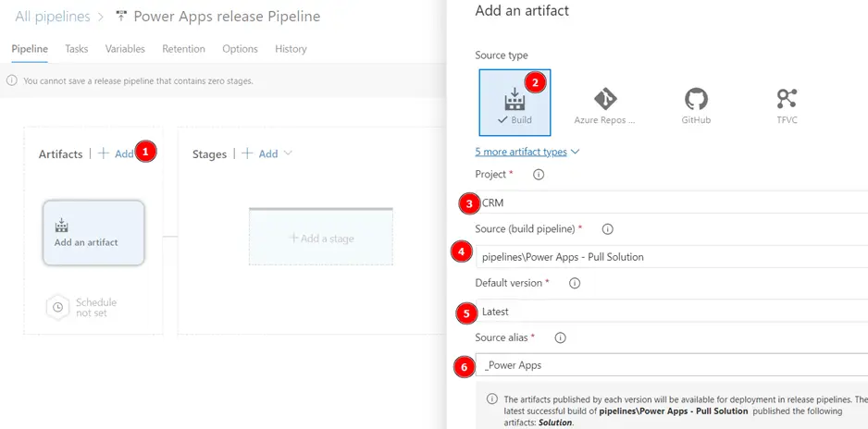Click the Power Apps release Pipeline title

(227, 17)
